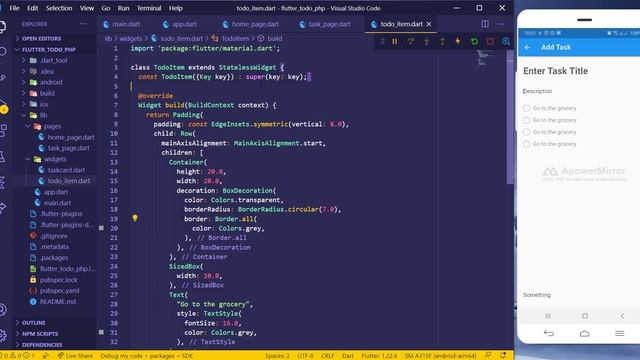Open the Selection menu
The width and height of the screenshot is (640, 360).
(59, 8)
